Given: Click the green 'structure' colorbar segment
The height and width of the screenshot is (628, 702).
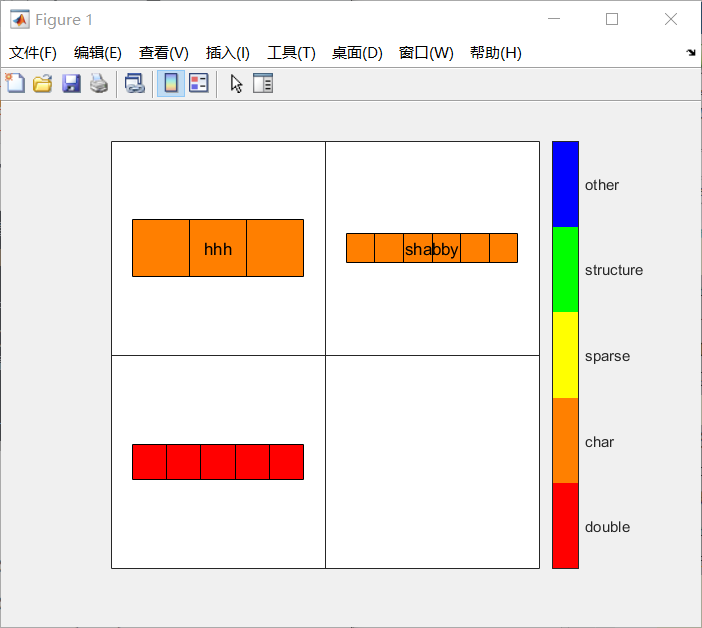Looking at the screenshot, I should 565,269.
